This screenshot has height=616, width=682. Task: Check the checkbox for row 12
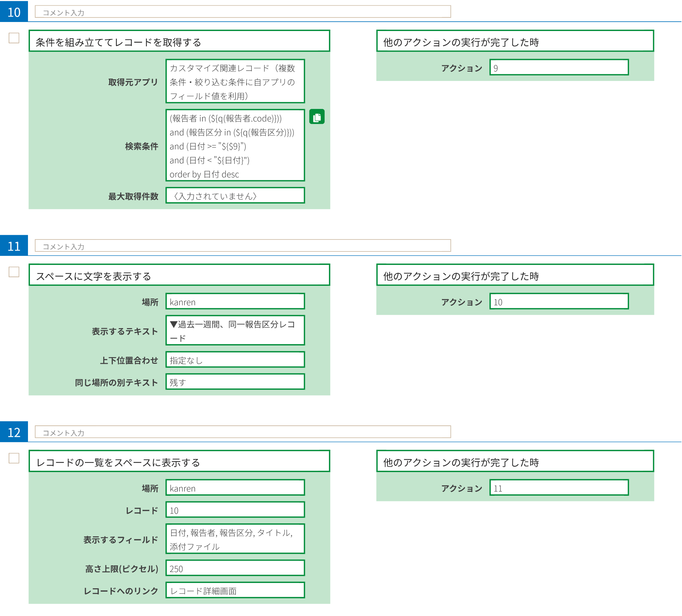coord(14,458)
